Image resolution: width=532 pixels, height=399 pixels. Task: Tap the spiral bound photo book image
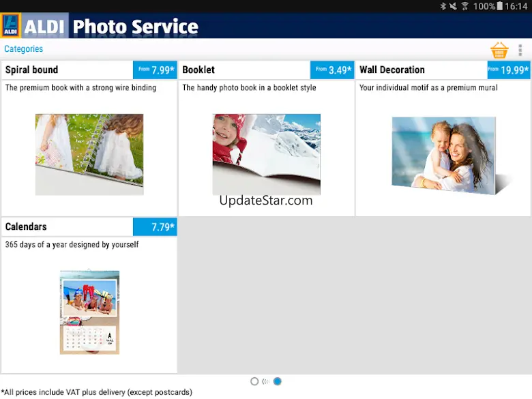click(89, 154)
